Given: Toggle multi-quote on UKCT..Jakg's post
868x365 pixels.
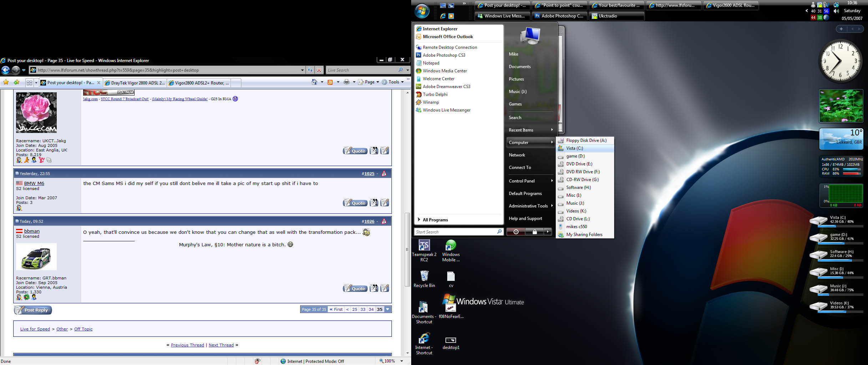Looking at the screenshot, I should click(x=374, y=150).
